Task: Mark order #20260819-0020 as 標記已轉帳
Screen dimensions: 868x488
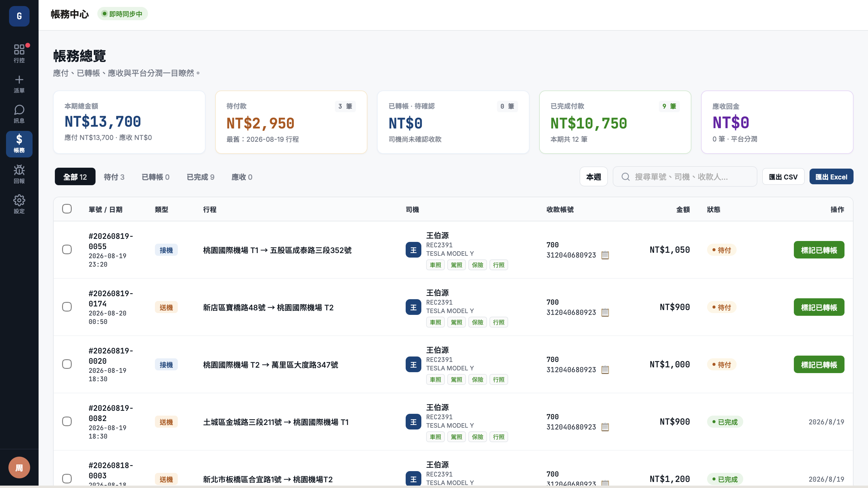Action: point(819,365)
